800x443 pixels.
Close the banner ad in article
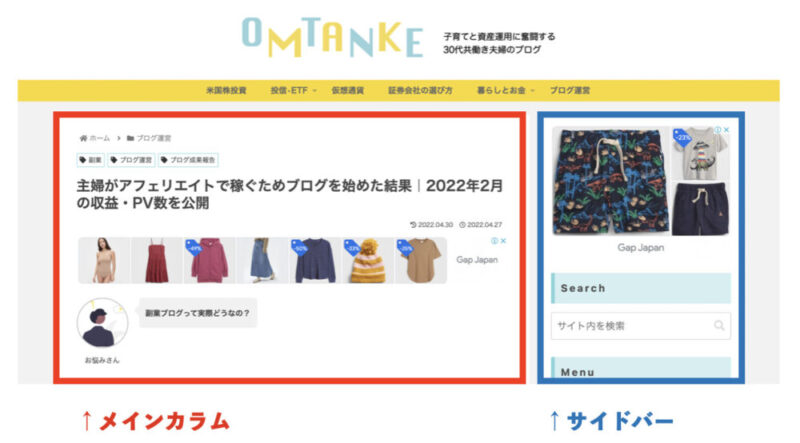coord(503,241)
